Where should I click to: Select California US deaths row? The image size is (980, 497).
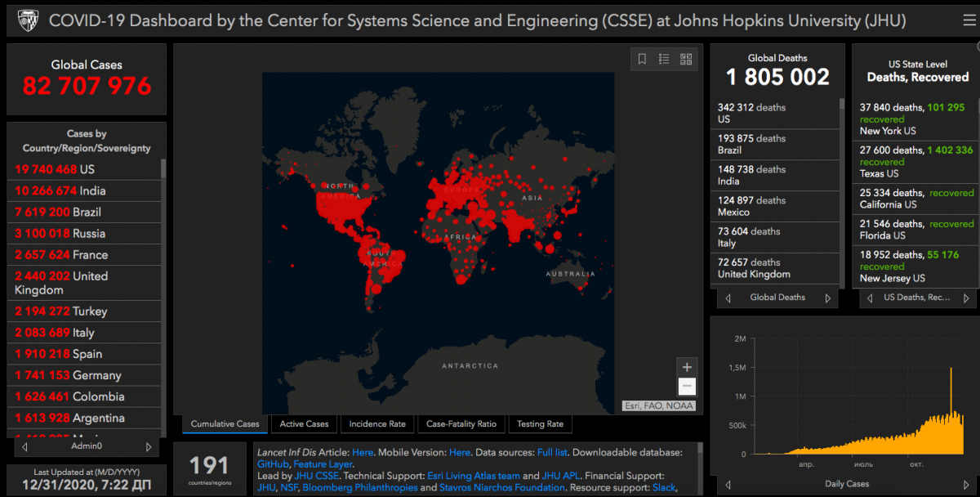(915, 199)
